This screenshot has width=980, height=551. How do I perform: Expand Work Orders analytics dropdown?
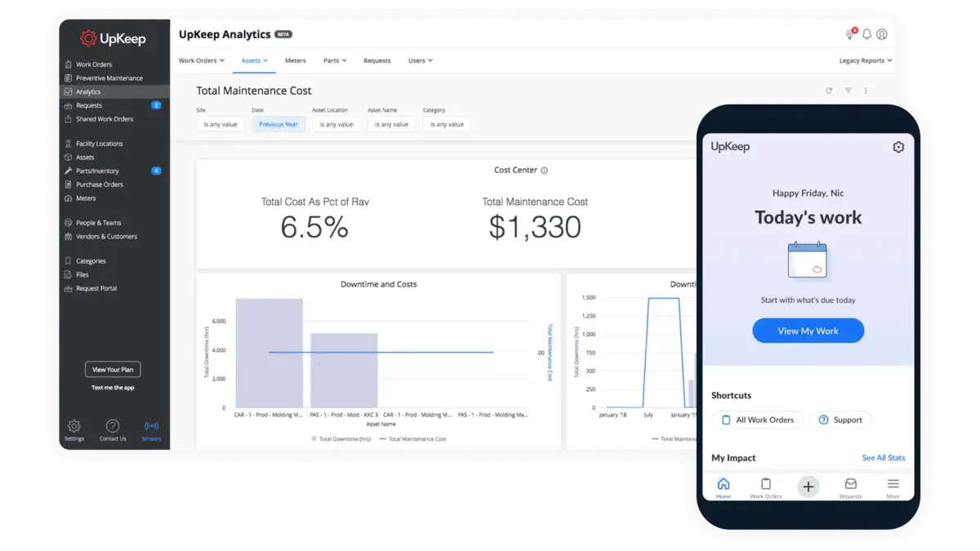coord(202,60)
